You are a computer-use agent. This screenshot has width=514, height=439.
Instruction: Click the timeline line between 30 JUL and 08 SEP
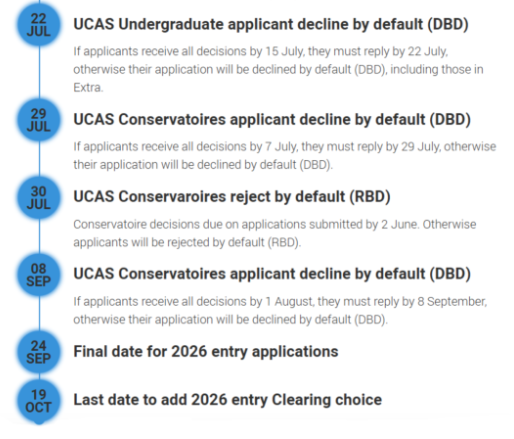39,236
